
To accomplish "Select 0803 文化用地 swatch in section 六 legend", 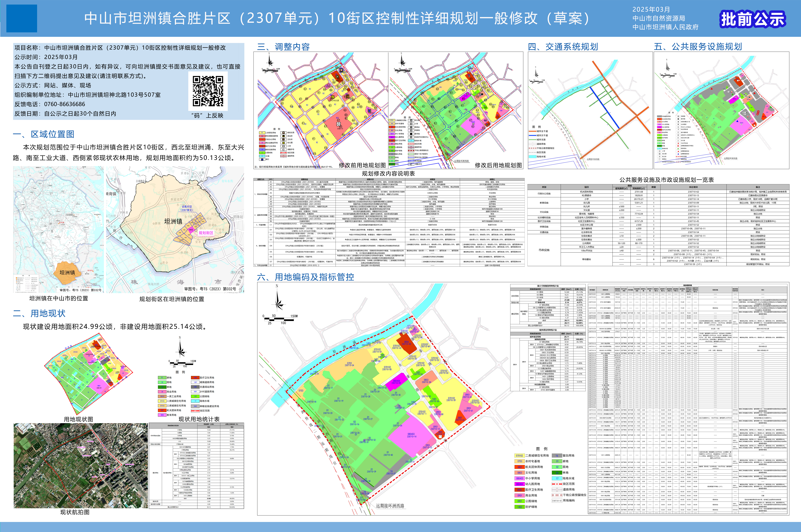I will (x=519, y=473).
